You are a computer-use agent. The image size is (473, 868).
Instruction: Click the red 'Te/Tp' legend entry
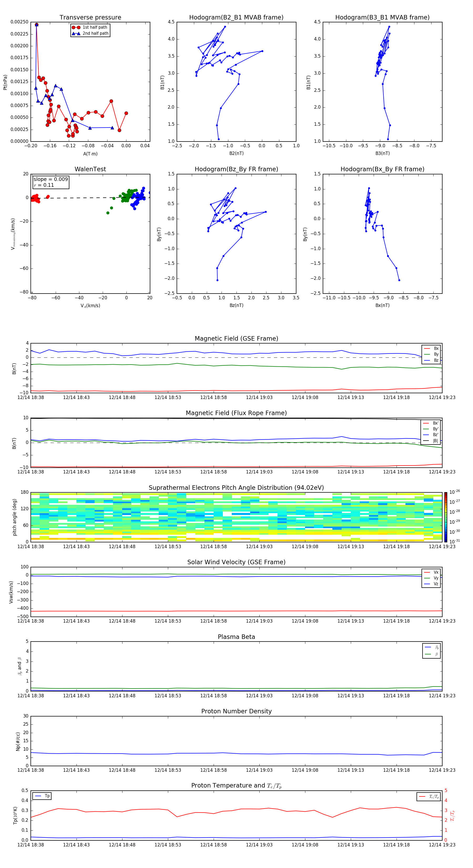(x=429, y=796)
